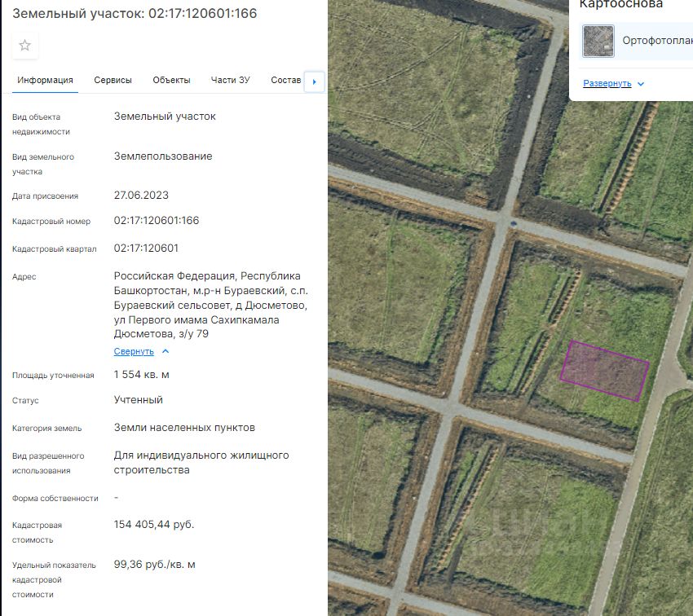This screenshot has height=616, width=693.
Task: Select the object type value Земельный участок
Action: pos(165,117)
